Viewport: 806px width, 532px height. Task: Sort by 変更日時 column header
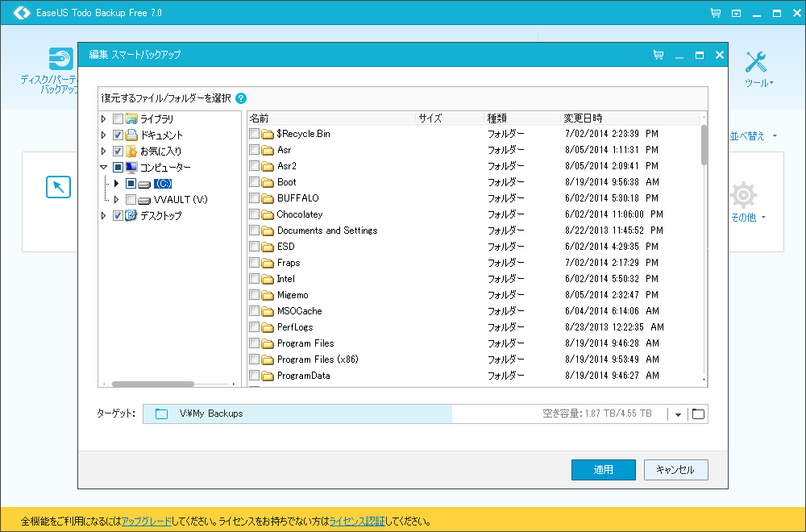(x=630, y=118)
